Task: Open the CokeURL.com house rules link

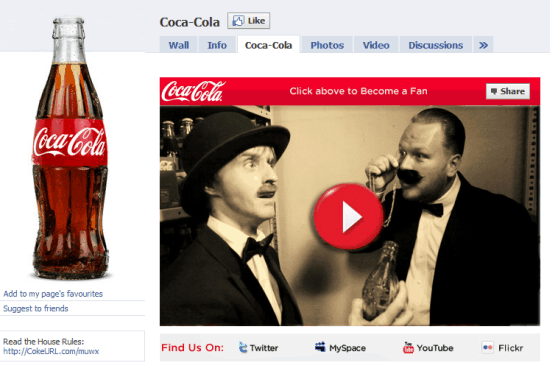Action: coord(51,351)
